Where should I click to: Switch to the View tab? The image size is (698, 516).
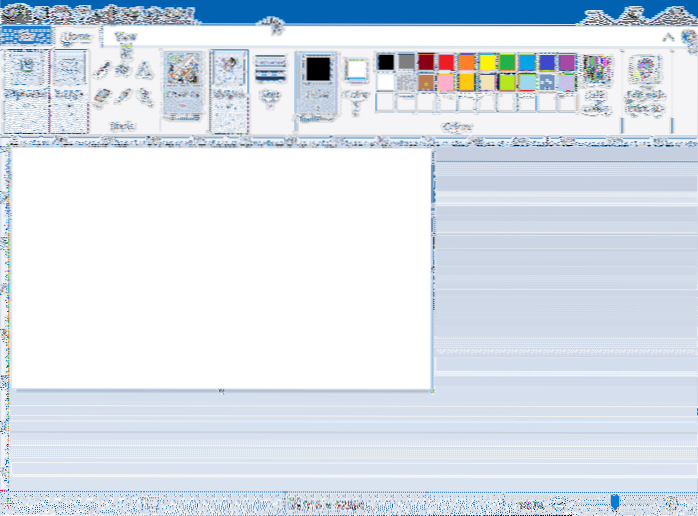(x=125, y=37)
